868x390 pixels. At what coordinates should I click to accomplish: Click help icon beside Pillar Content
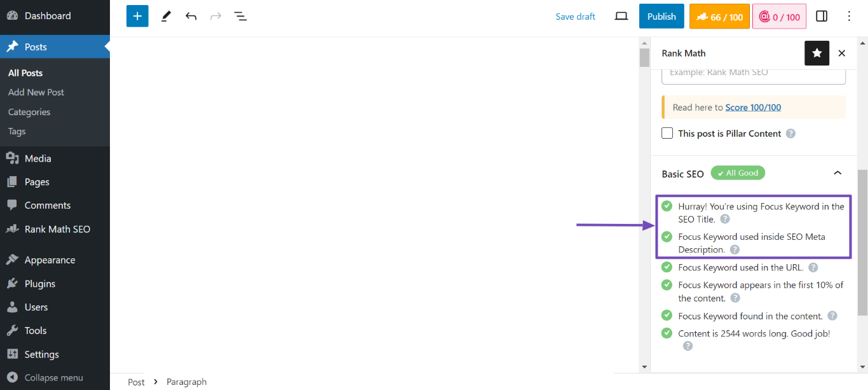(790, 134)
